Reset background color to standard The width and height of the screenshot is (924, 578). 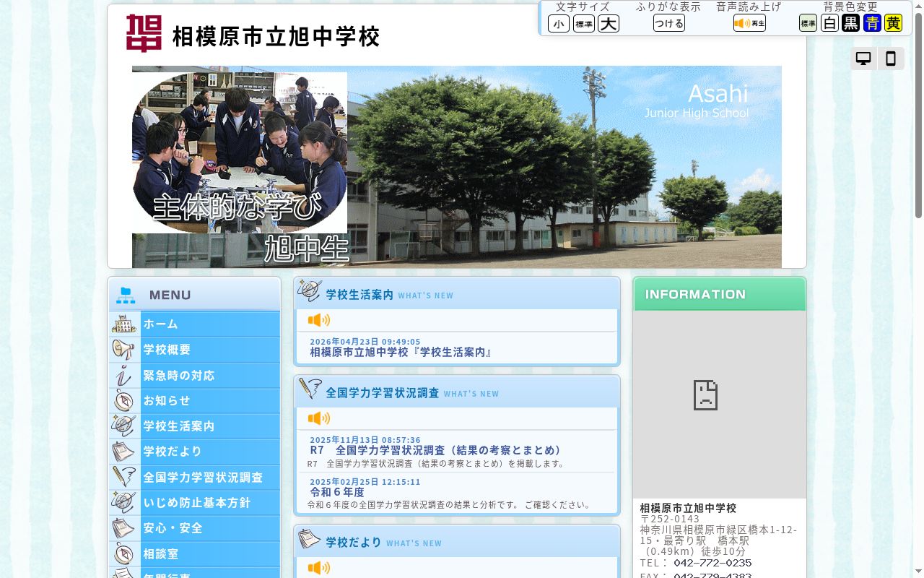click(x=808, y=23)
